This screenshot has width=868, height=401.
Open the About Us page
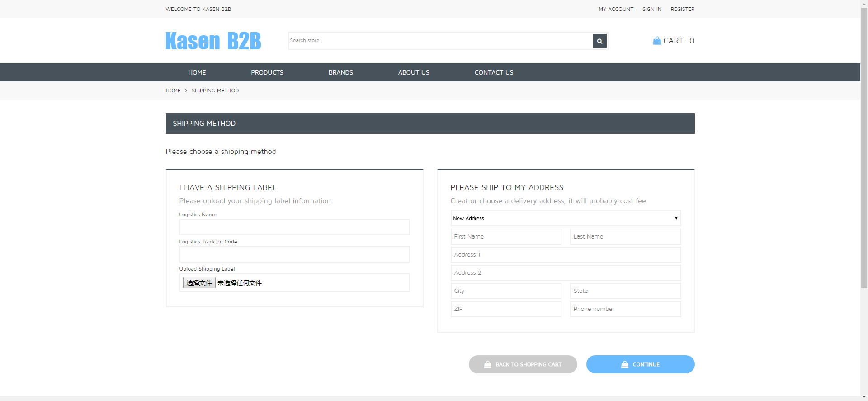point(414,72)
